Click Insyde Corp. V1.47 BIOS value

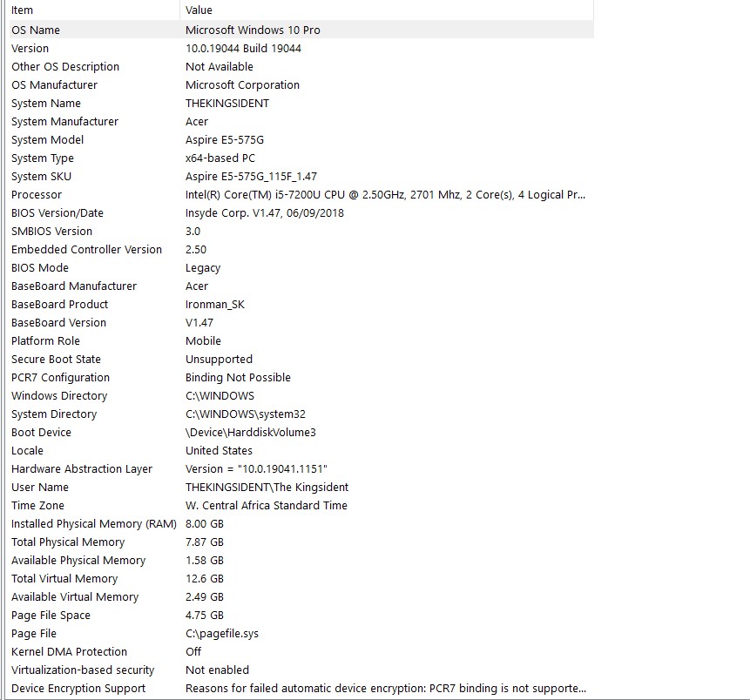point(265,212)
